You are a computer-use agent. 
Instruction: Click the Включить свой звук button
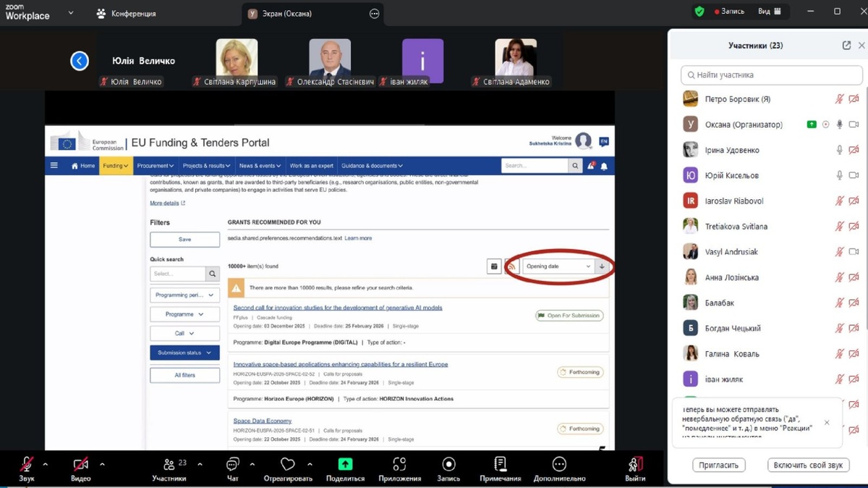[x=808, y=465]
